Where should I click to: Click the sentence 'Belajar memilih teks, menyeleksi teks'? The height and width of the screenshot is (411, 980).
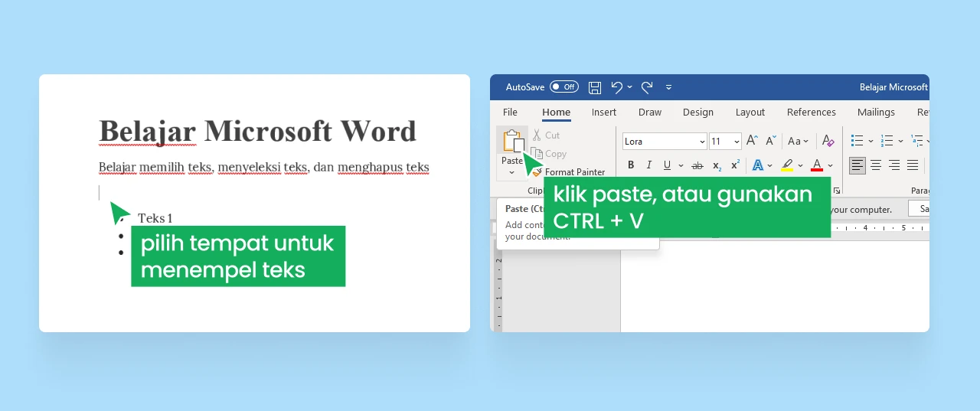coord(203,167)
